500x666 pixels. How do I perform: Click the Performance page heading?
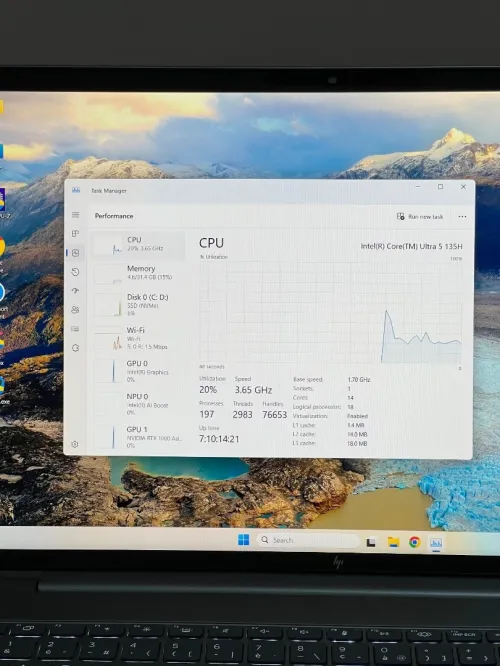(114, 216)
